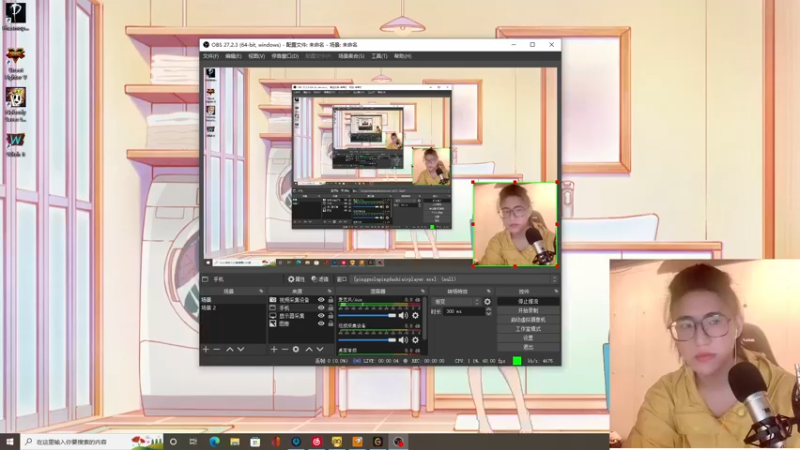Move the selected source down

click(x=320, y=349)
